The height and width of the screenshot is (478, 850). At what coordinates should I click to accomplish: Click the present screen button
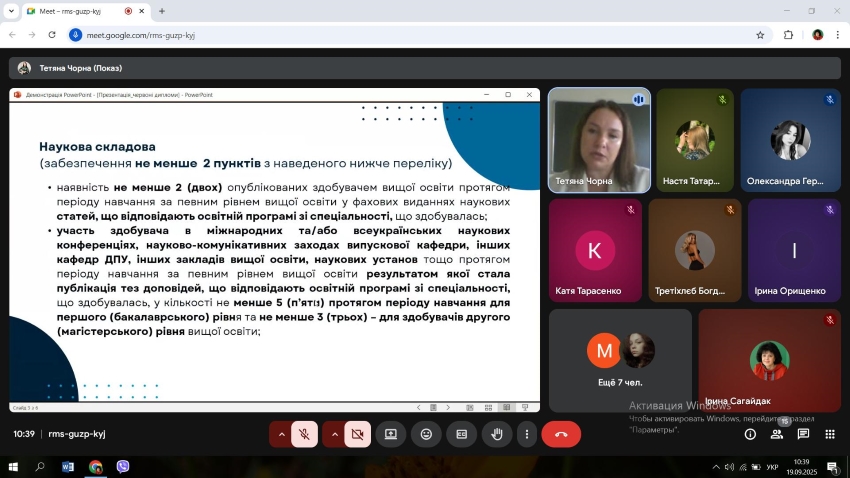(391, 434)
